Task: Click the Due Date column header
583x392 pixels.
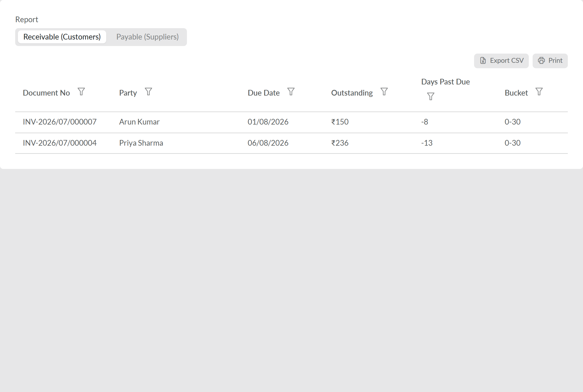Action: tap(264, 93)
